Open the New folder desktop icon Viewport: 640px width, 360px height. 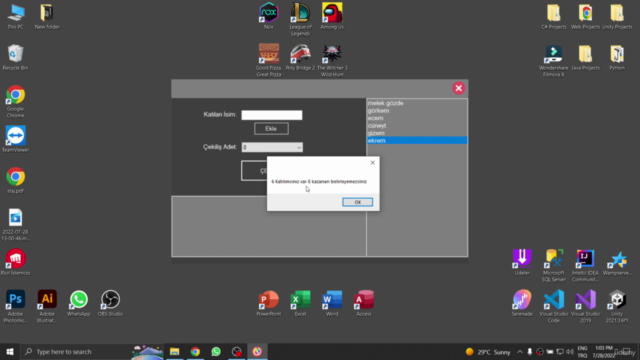47,17
